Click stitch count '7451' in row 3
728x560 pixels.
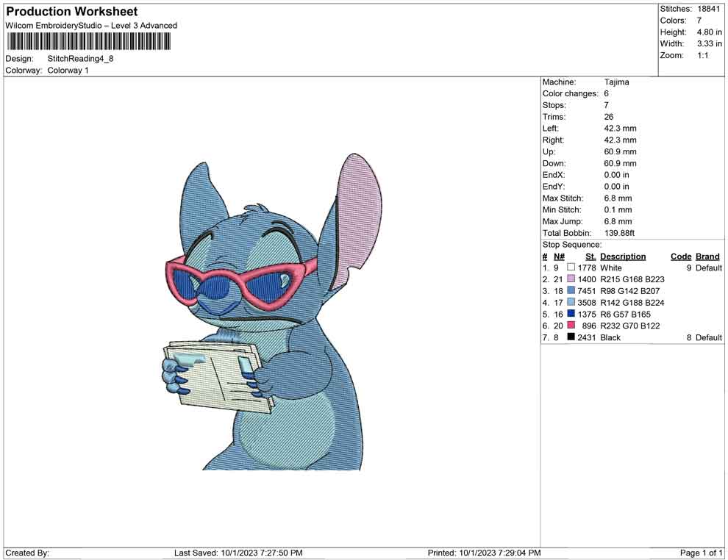586,291
